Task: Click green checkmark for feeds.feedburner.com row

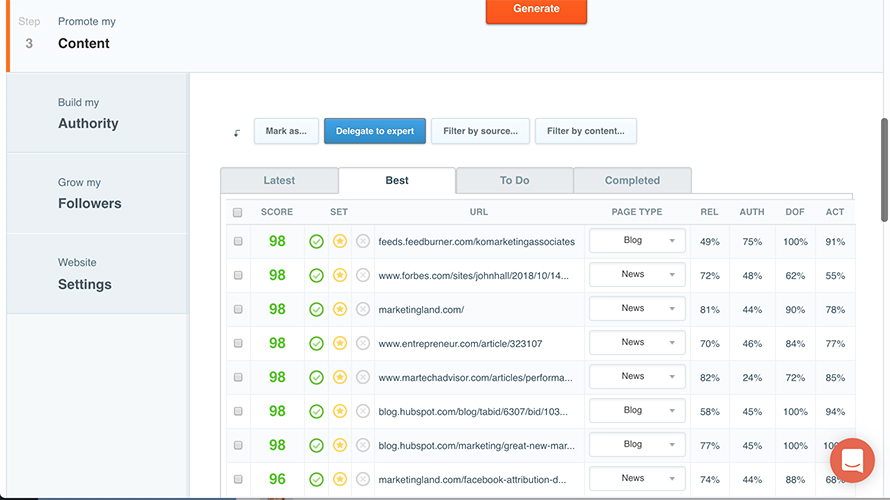Action: click(316, 242)
